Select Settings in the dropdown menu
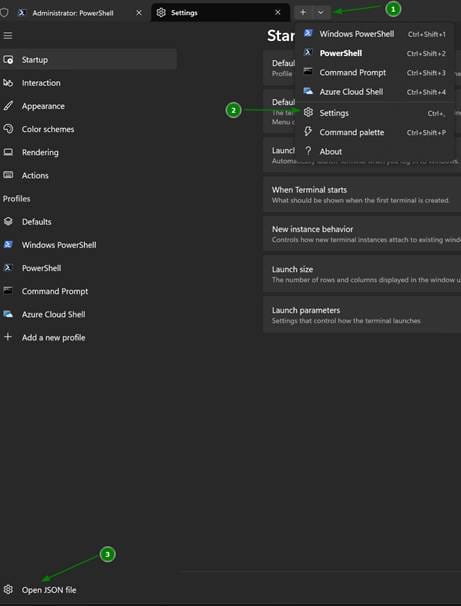The image size is (461, 606). (x=374, y=113)
